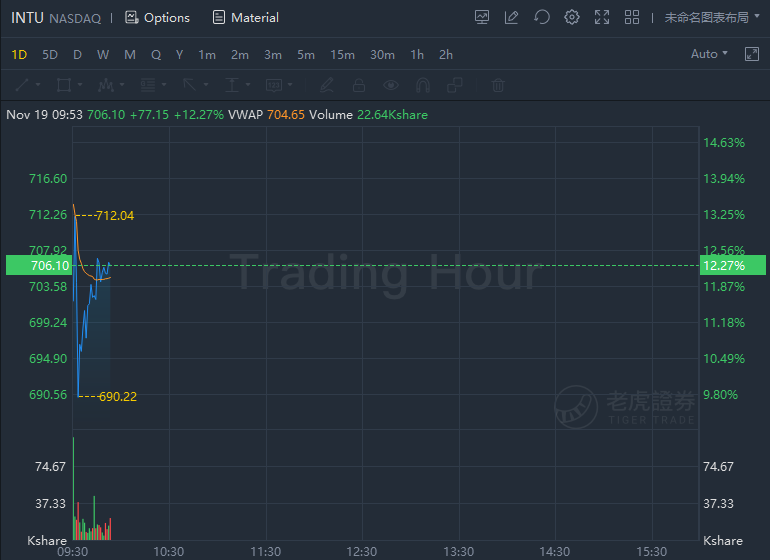Toggle fullscreen mode icon

[602, 18]
